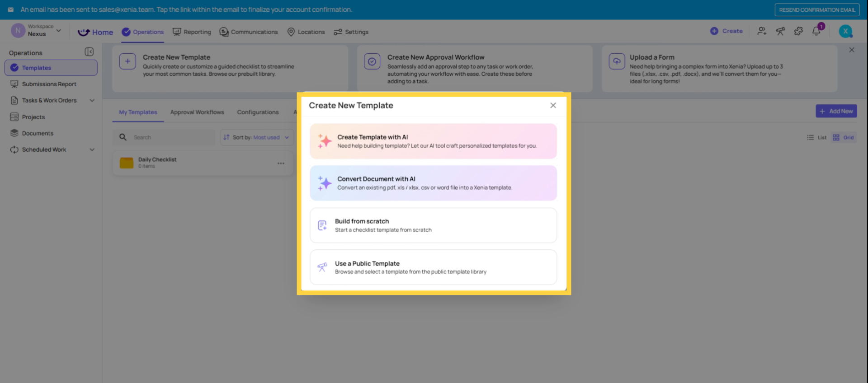The width and height of the screenshot is (868, 383).
Task: Click the template Search field
Action: (164, 137)
